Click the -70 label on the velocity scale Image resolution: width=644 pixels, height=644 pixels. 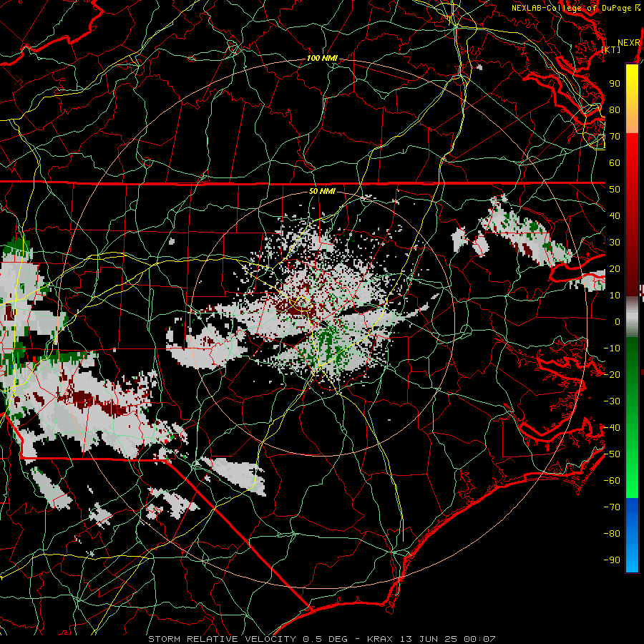(612, 507)
